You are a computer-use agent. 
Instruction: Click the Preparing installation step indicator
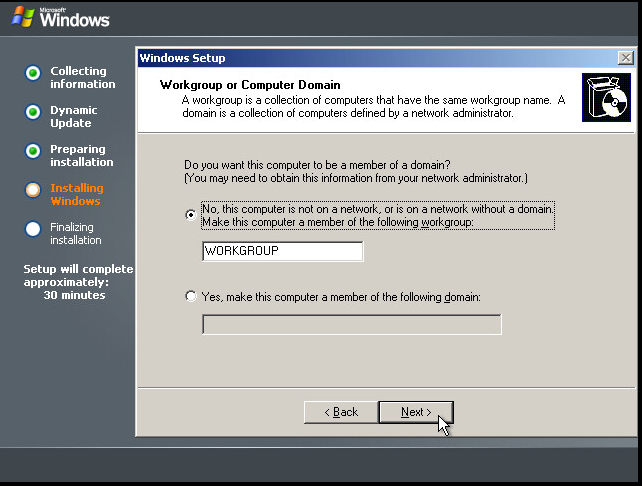click(x=33, y=151)
